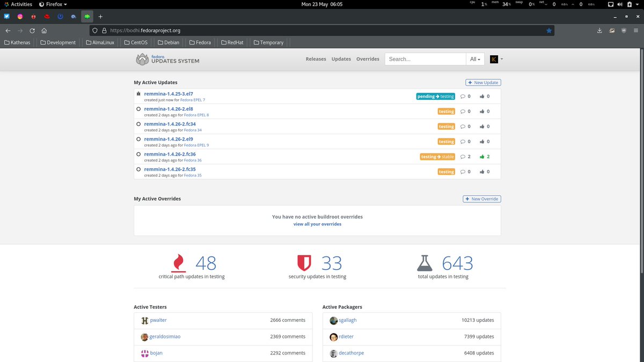This screenshot has height=362, width=644.
Task: Open the Releases menu item
Action: click(316, 59)
